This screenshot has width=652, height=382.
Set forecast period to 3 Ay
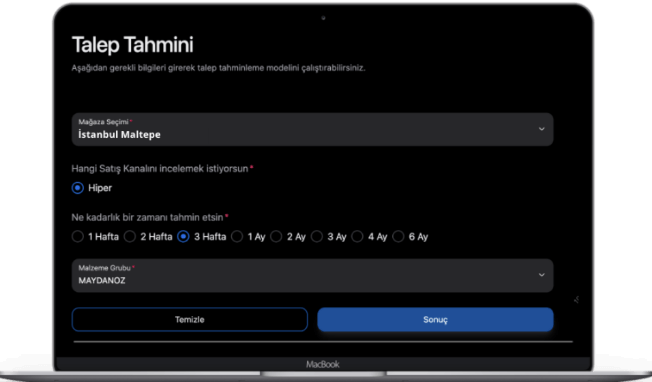tap(317, 237)
